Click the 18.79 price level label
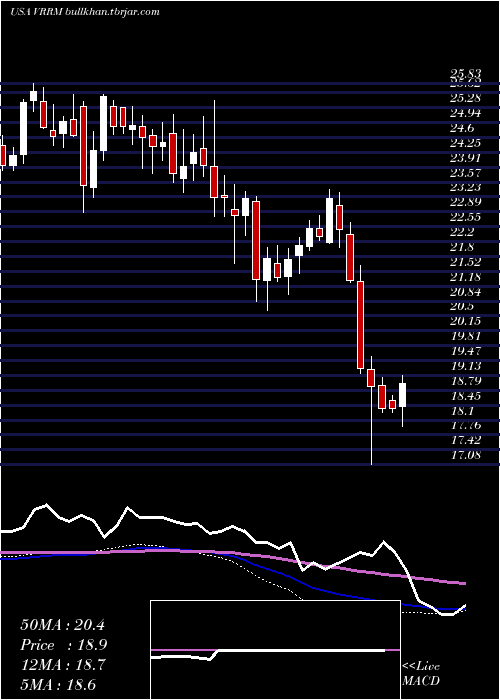This screenshot has height=700, width=500. (466, 381)
